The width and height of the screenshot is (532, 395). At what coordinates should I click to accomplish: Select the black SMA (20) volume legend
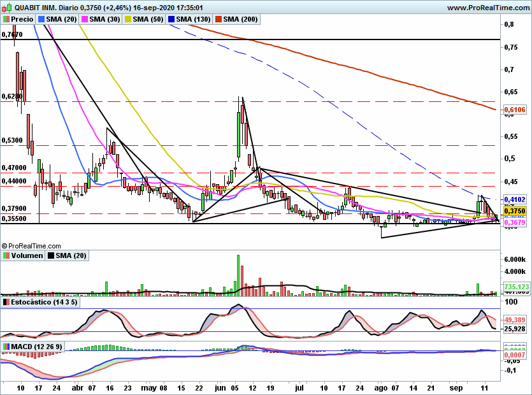coord(67,255)
